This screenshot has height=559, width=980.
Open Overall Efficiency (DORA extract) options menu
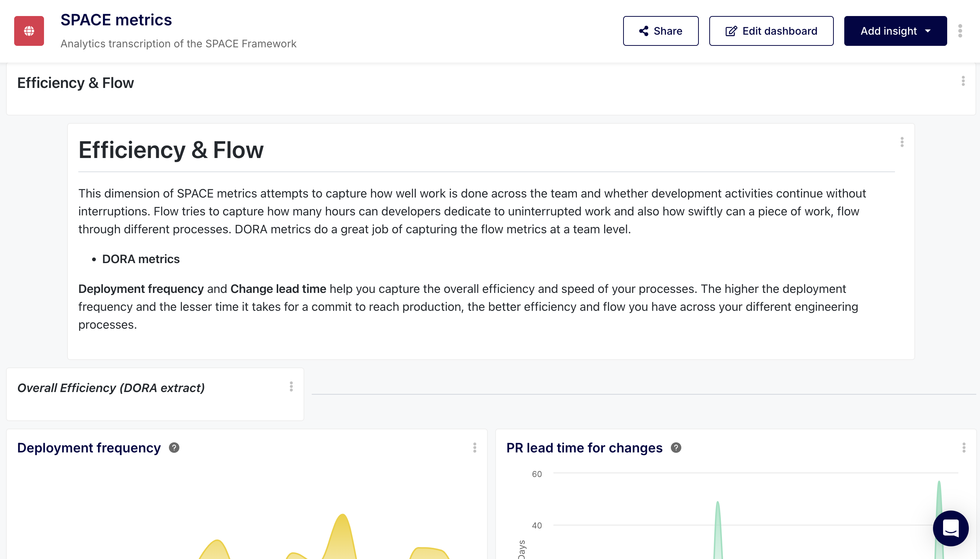[291, 387]
